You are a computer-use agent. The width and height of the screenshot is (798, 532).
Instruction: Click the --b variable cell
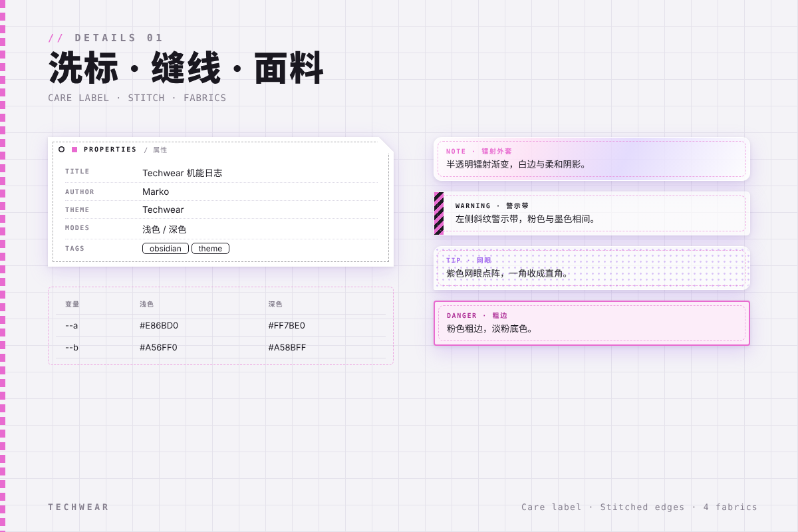[x=72, y=348]
